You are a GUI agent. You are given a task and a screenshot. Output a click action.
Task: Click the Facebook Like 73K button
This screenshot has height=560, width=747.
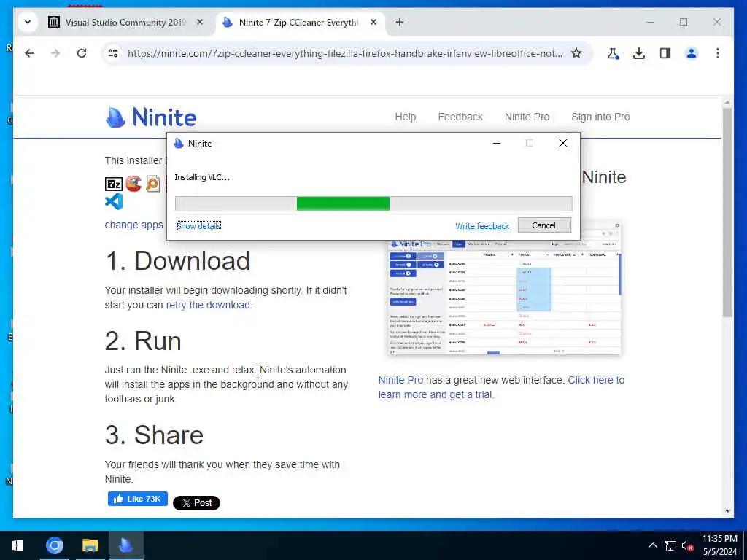138,499
